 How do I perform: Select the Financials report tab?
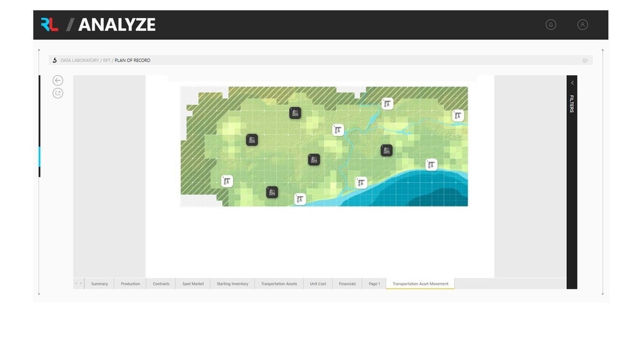point(347,283)
